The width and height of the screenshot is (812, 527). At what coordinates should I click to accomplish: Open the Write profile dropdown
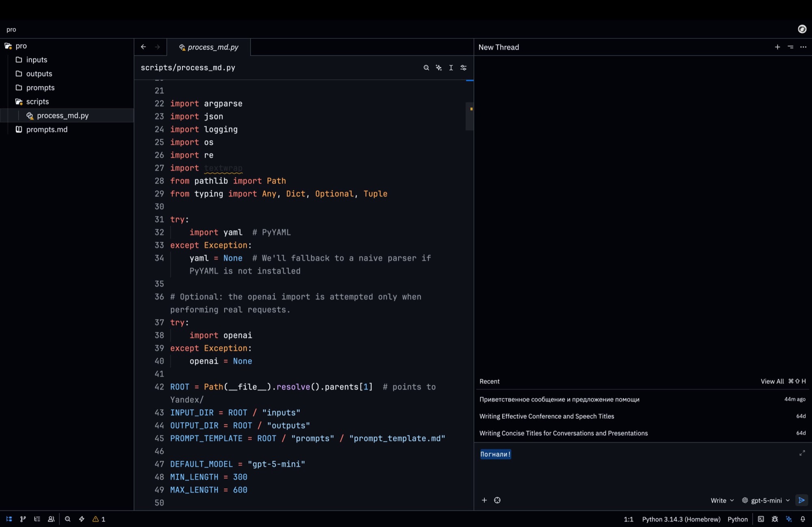click(x=722, y=500)
